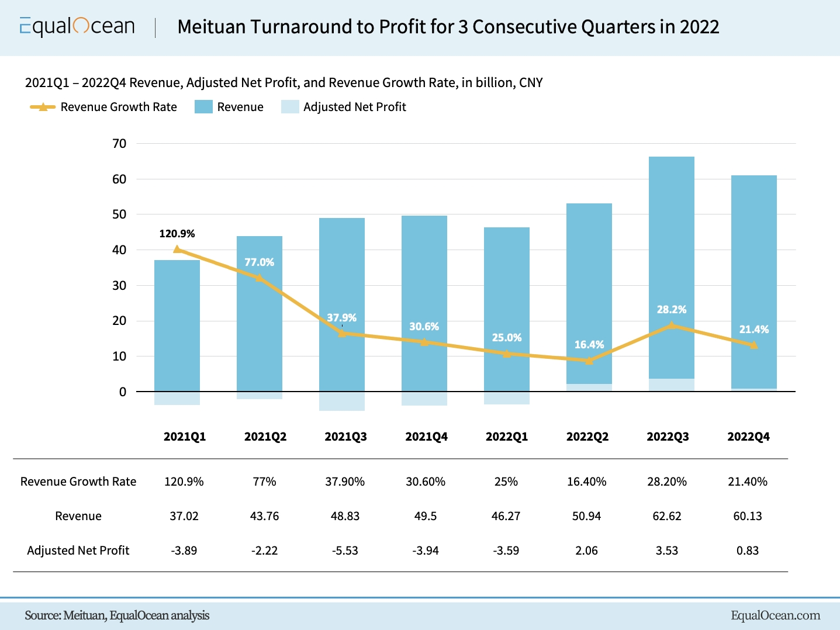Click the 37.9% data label on the chart
This screenshot has height=630, width=840.
tap(341, 318)
